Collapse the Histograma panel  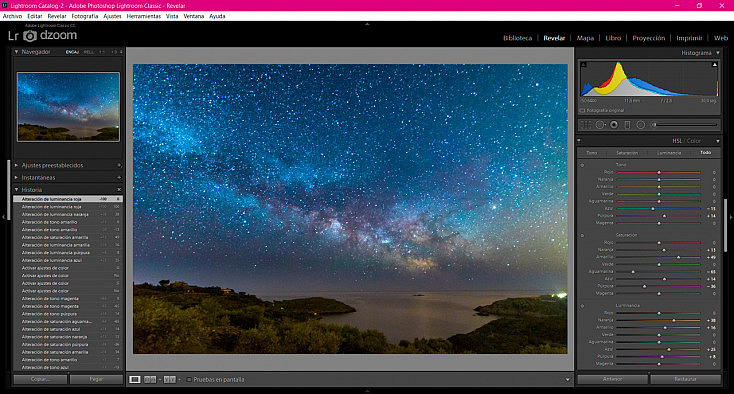pos(718,53)
